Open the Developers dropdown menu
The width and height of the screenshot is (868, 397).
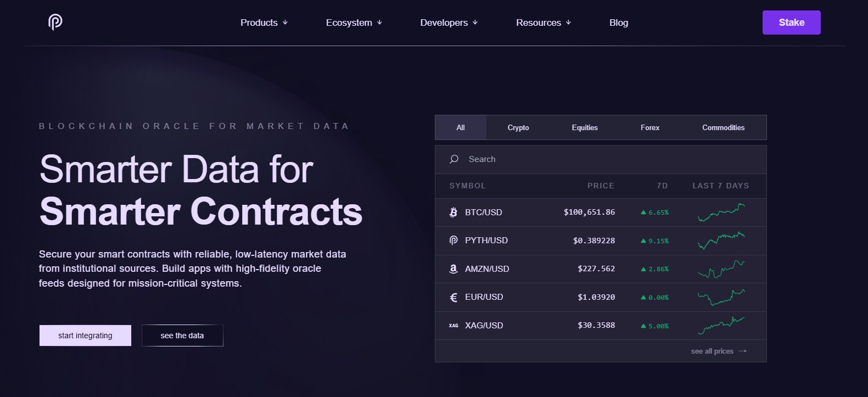click(x=449, y=23)
